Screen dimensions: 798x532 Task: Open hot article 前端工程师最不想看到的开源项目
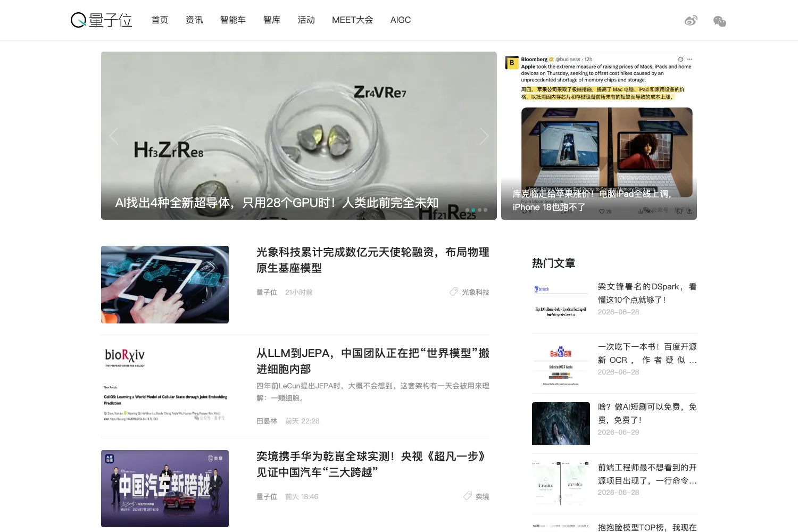pos(647,474)
